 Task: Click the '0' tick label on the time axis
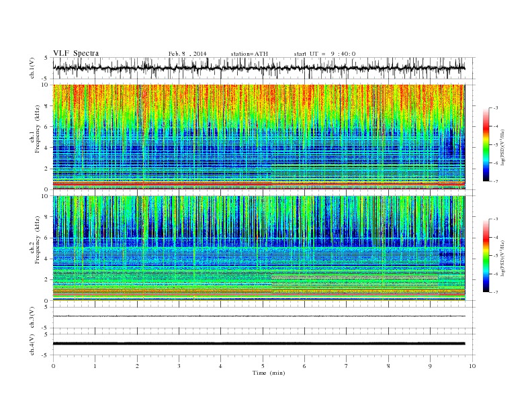coord(53,366)
